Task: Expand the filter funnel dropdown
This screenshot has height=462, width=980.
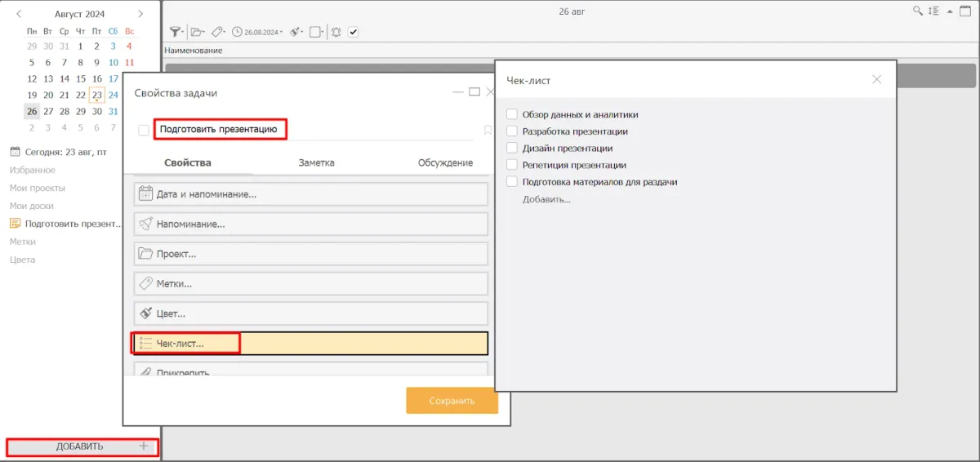Action: pyautogui.click(x=176, y=32)
